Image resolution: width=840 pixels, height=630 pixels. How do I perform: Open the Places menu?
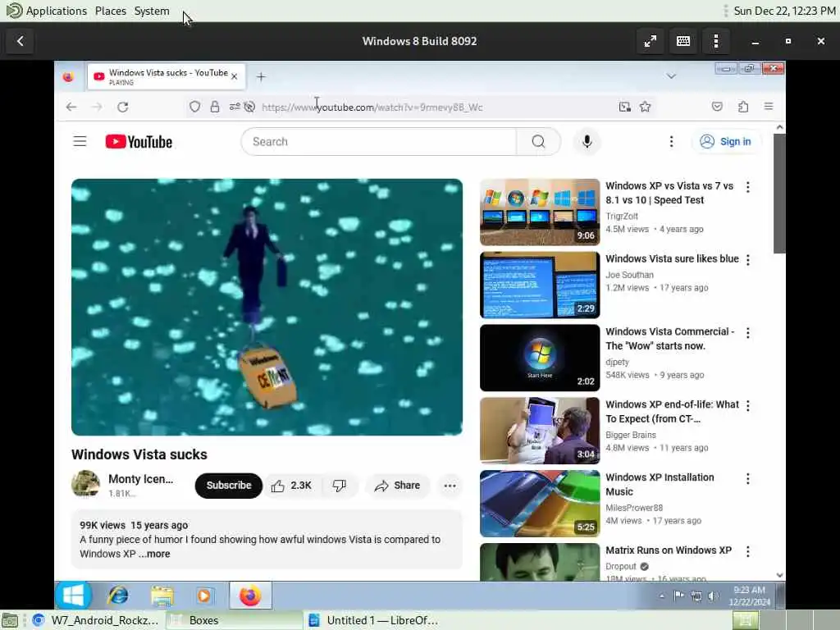pyautogui.click(x=111, y=11)
